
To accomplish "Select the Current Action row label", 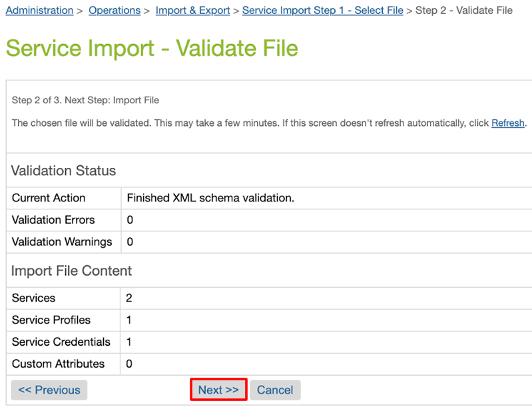I will (49, 198).
